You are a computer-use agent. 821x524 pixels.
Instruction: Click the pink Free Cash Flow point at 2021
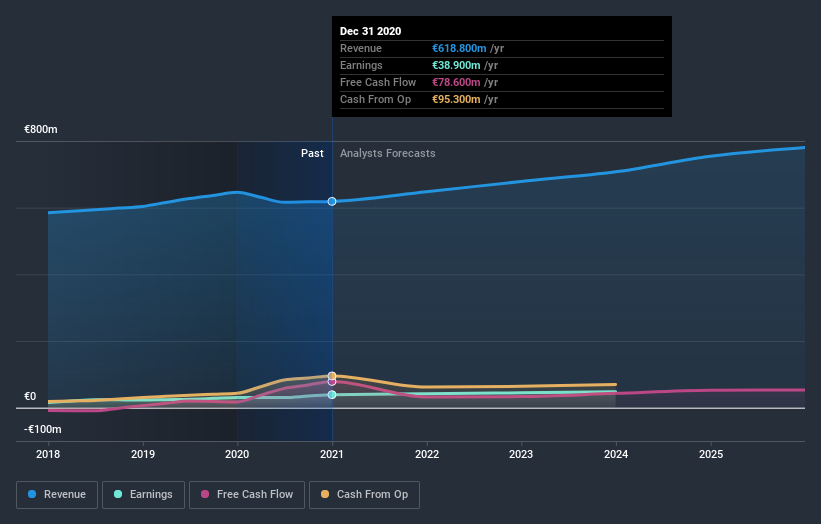[332, 382]
